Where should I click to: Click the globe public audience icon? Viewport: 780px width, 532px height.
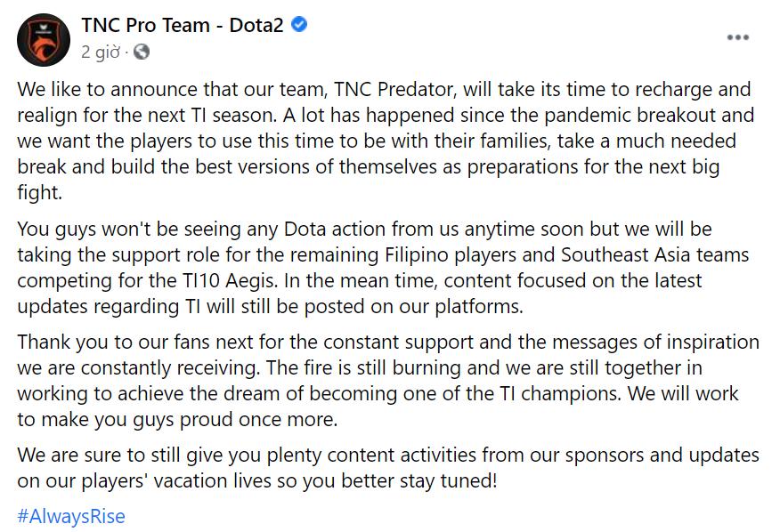[x=142, y=52]
